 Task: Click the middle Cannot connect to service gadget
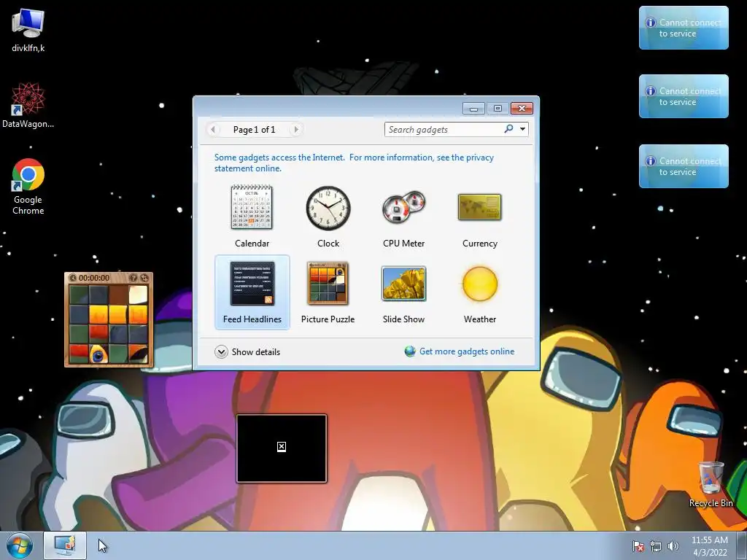684,96
